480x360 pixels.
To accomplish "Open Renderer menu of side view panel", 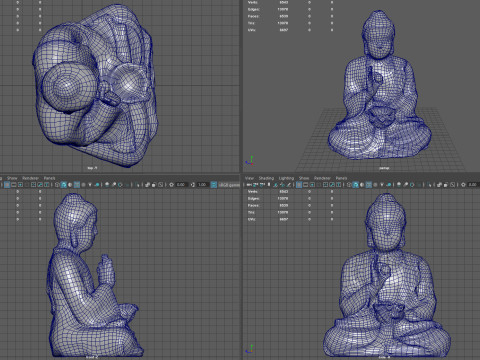I will [x=30, y=178].
